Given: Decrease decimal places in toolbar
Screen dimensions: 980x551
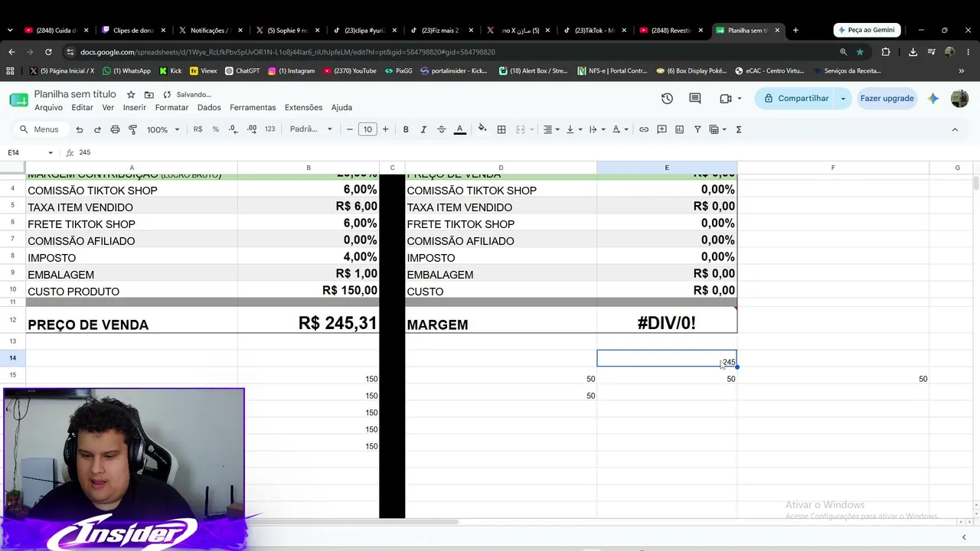Looking at the screenshot, I should pyautogui.click(x=234, y=129).
